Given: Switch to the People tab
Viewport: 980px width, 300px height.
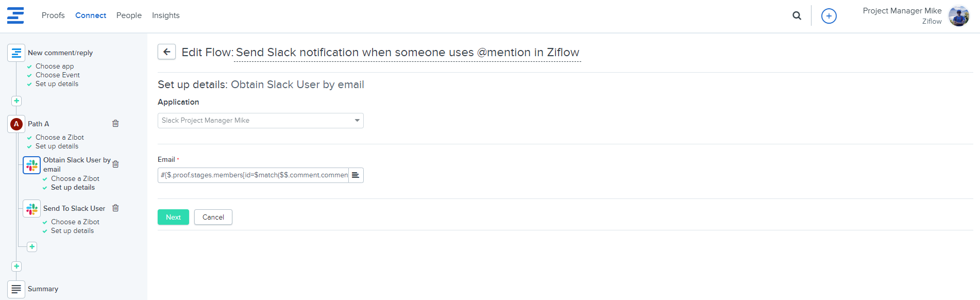Looking at the screenshot, I should (x=129, y=15).
